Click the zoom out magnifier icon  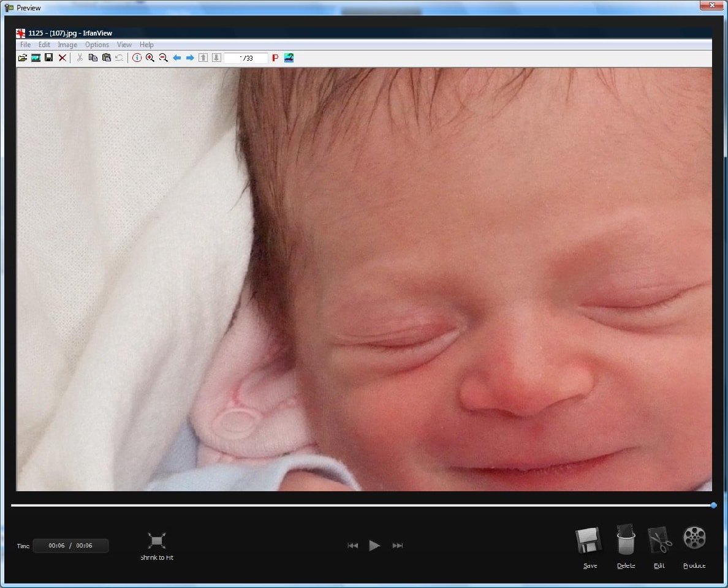tap(164, 58)
